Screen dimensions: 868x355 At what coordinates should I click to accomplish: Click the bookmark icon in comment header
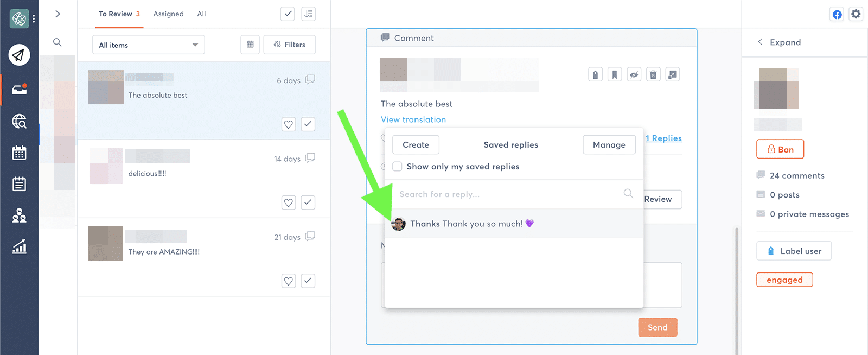click(615, 74)
